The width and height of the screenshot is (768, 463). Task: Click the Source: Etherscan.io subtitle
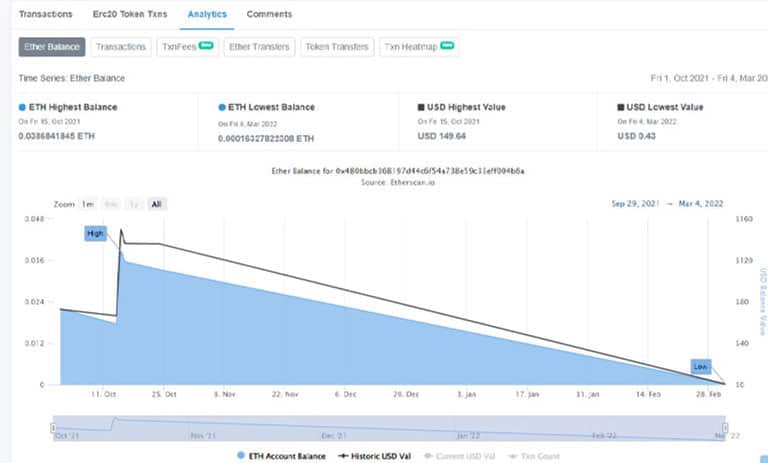coord(398,182)
